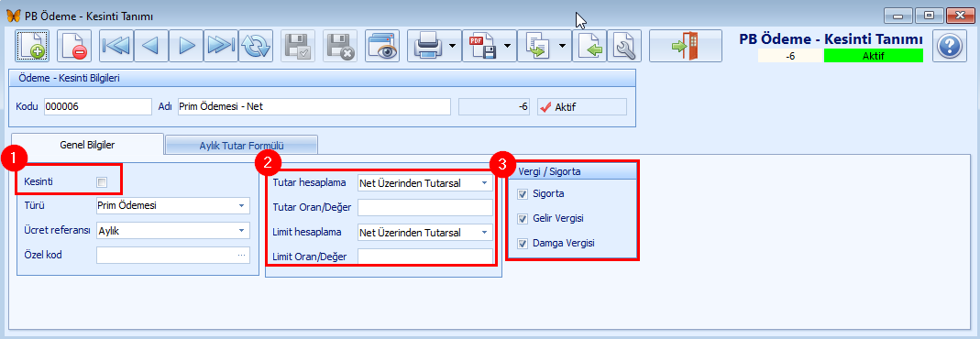980x339 pixels.
Task: Click the Kodu input field
Action: click(x=97, y=107)
